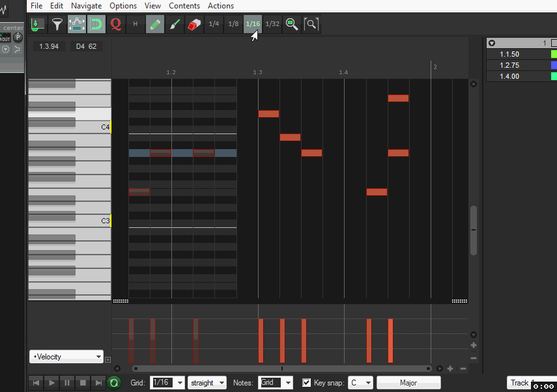Toggle the green snap magnet icon

(x=96, y=24)
